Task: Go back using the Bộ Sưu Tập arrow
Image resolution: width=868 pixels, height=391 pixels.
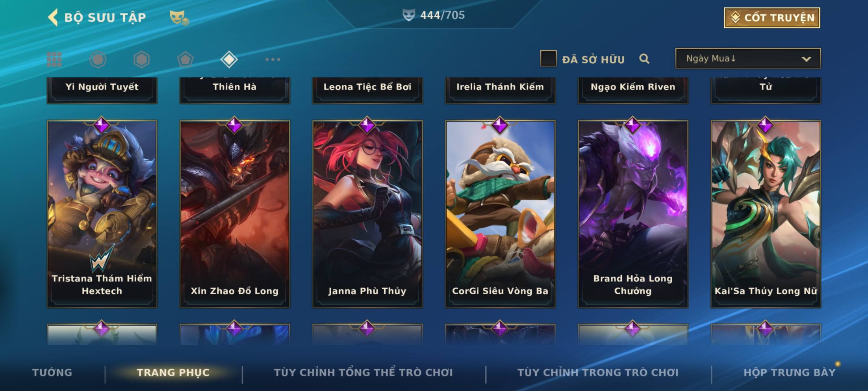Action: click(53, 18)
